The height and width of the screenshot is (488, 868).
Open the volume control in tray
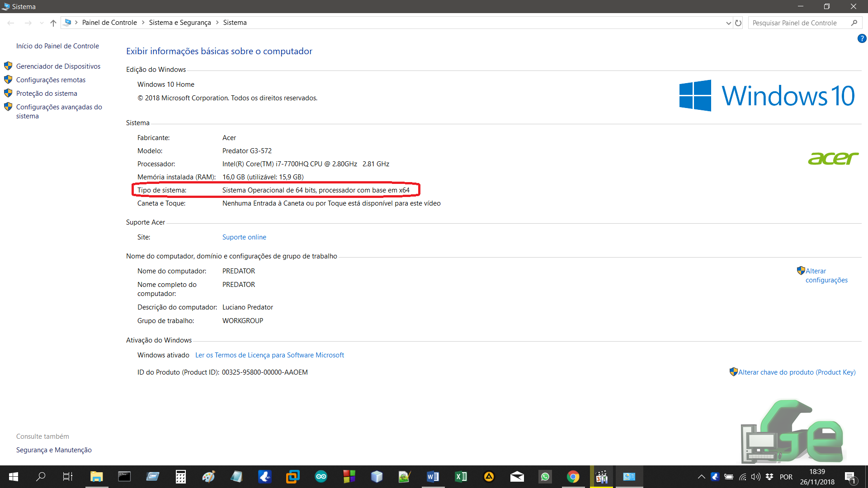tap(756, 477)
